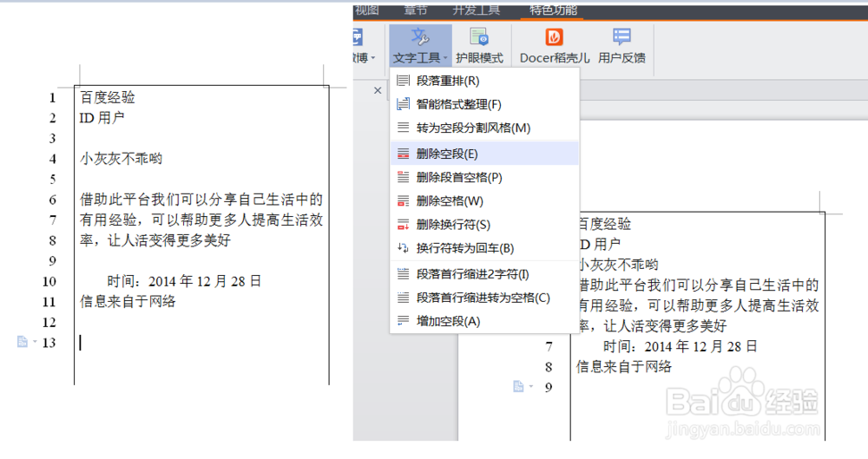Click the 智能格式整理 menu icon
Image resolution: width=868 pixels, height=459 pixels.
point(404,104)
